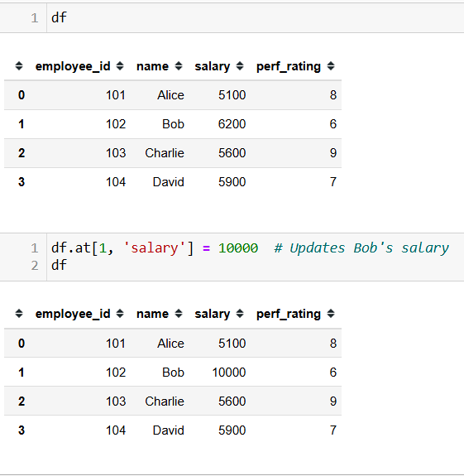
Task: Sort second table by employee_id column
Action: (120, 314)
